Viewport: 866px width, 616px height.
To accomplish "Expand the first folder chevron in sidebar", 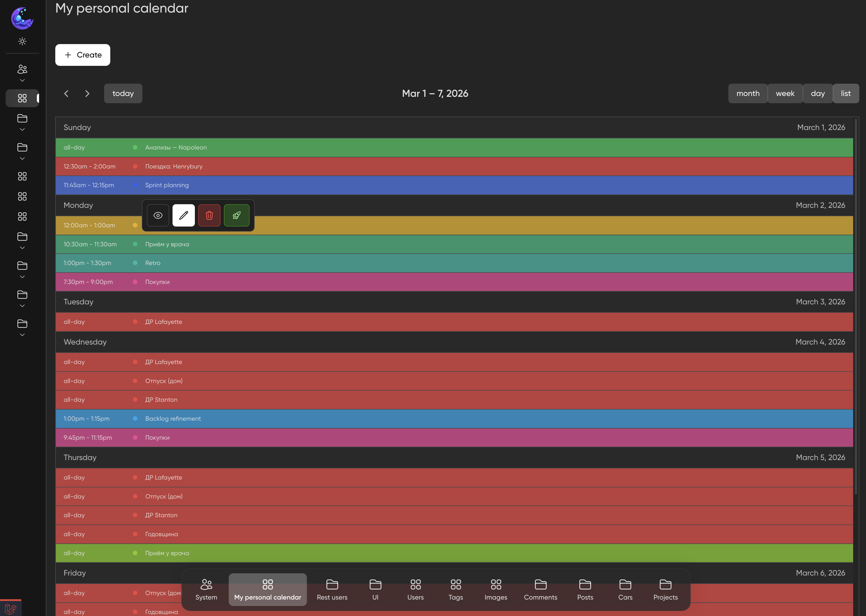I will coord(22,129).
